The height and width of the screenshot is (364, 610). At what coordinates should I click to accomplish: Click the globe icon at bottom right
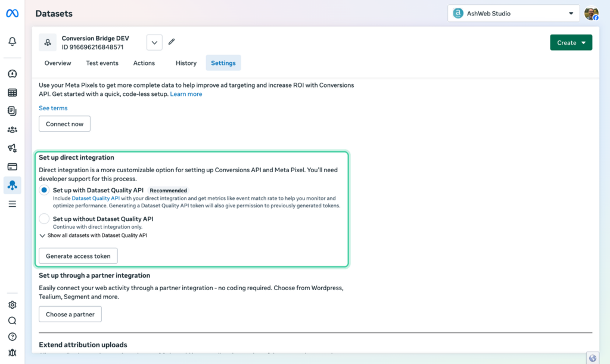[593, 358]
